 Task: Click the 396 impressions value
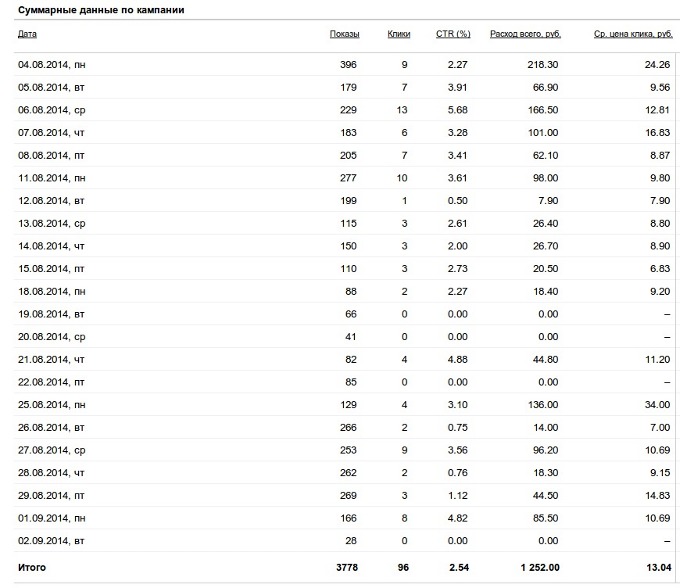pos(348,65)
